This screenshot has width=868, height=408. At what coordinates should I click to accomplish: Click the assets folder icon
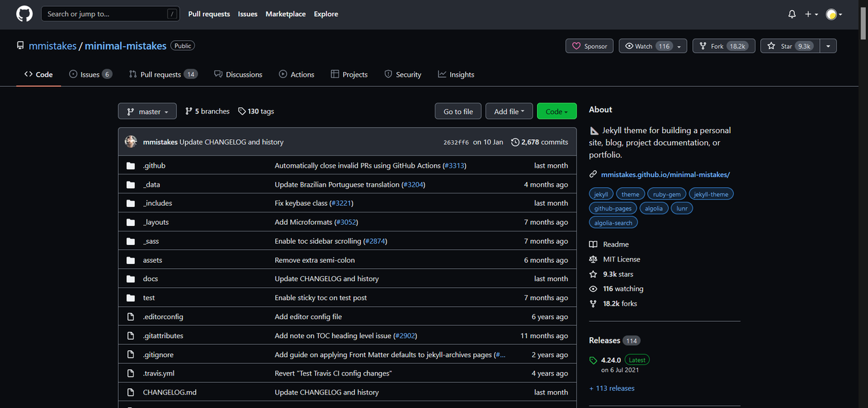click(x=131, y=260)
